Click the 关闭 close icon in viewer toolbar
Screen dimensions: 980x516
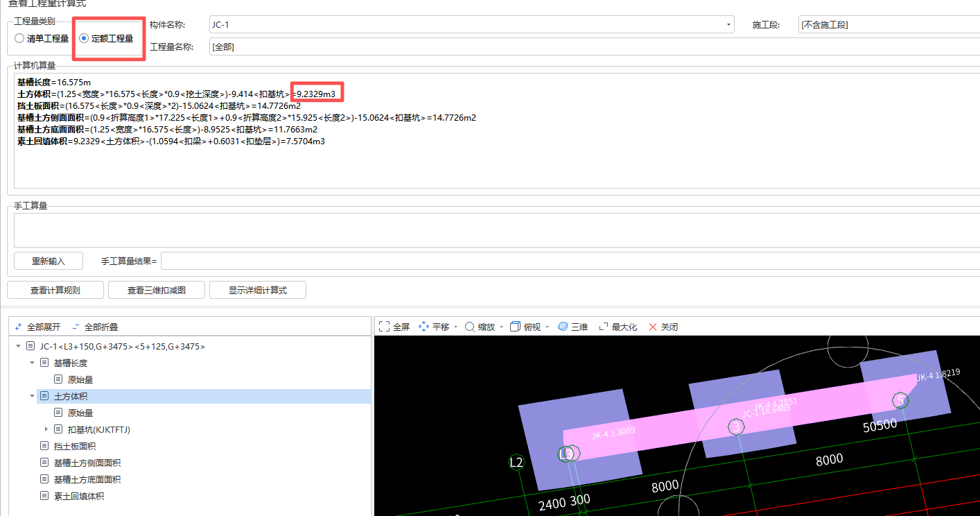click(x=652, y=327)
